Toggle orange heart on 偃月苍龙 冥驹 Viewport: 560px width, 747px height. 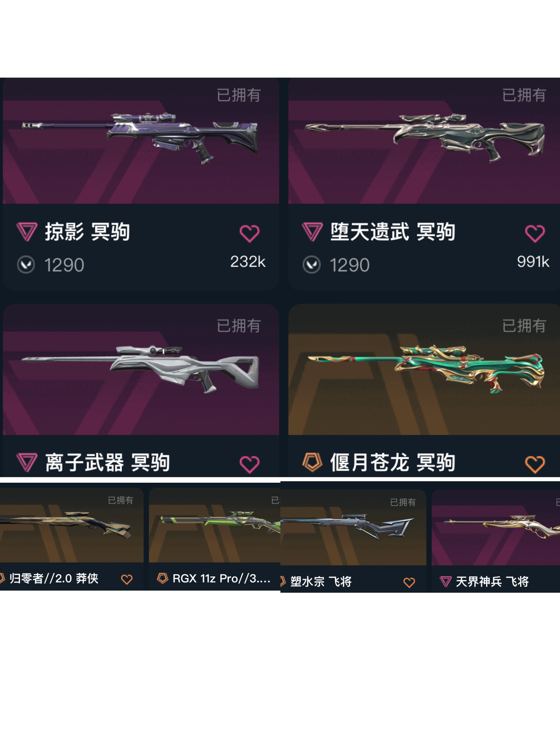535,464
